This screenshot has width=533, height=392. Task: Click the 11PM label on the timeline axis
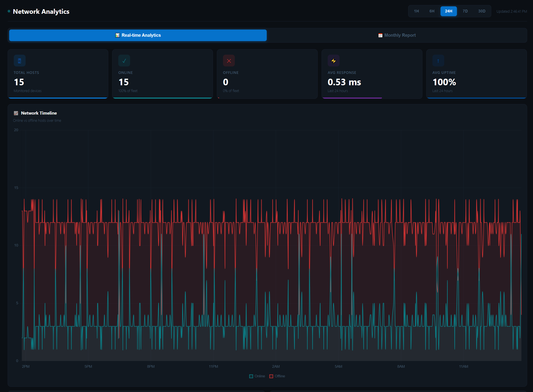(x=213, y=367)
